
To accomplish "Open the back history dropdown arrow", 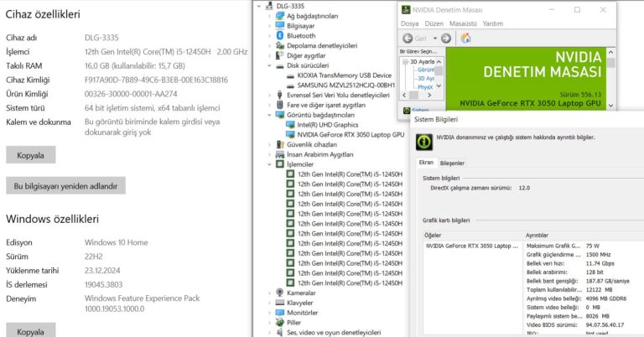I will click(434, 38).
